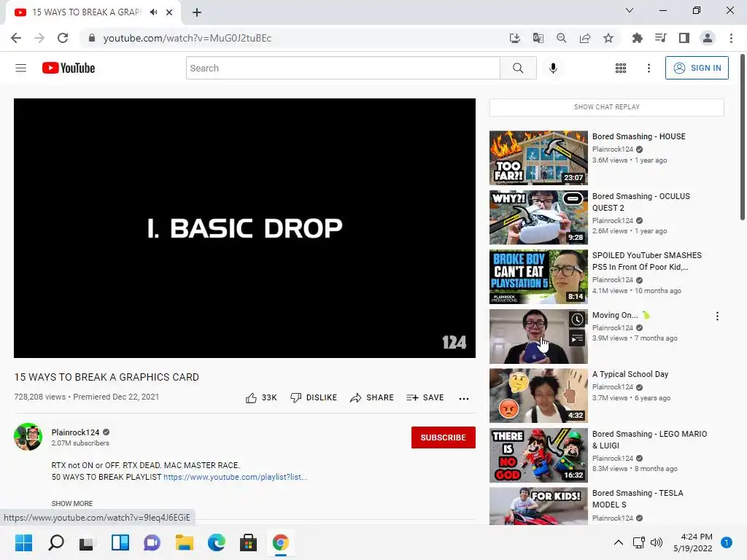Toggle the Chrome side panel
The height and width of the screenshot is (560, 747).
684,38
